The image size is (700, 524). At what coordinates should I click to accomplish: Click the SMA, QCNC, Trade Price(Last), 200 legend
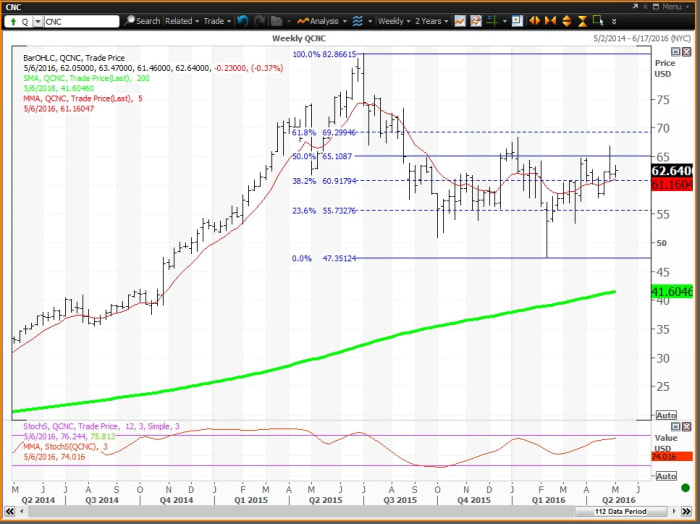tap(87, 78)
